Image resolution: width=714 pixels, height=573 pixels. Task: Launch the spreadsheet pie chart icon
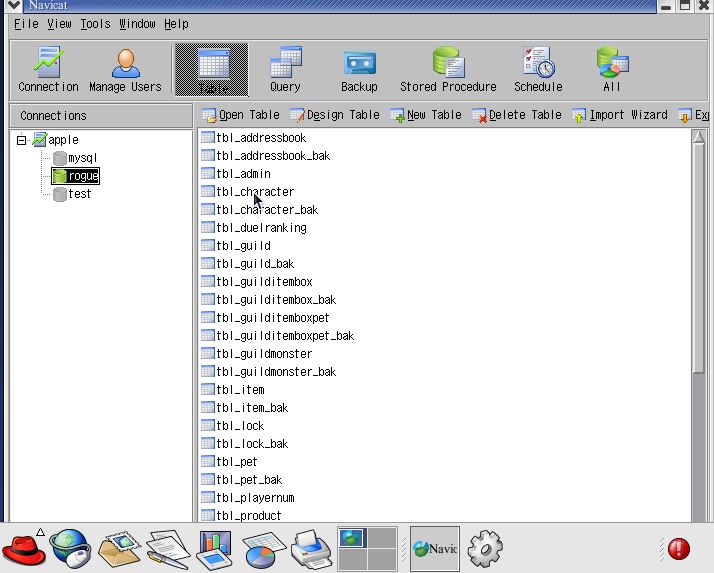tap(263, 550)
